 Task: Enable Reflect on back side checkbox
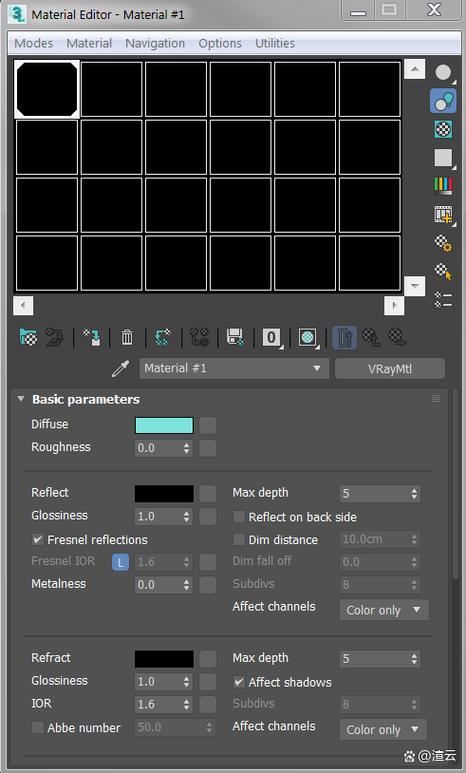pos(239,517)
